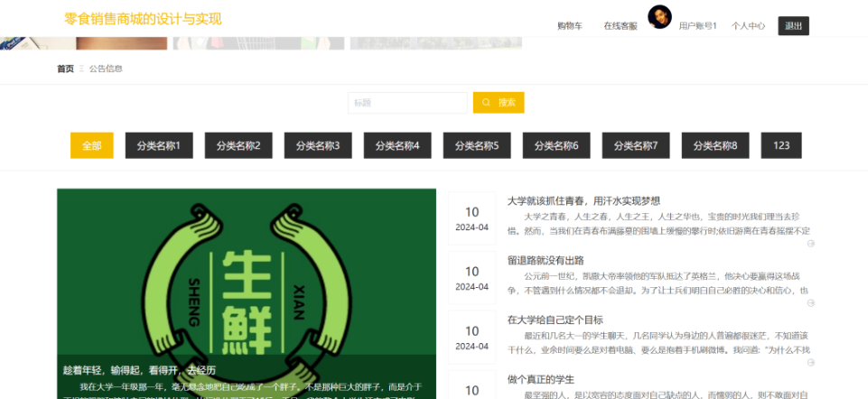Open arrow icon for 大学就该抓住青春 article

(811, 244)
